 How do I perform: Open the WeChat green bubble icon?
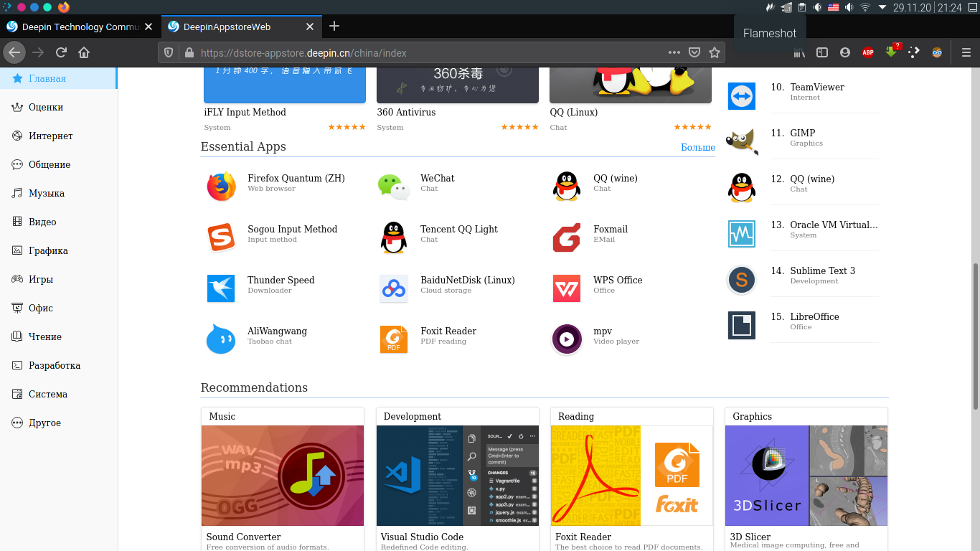point(394,187)
